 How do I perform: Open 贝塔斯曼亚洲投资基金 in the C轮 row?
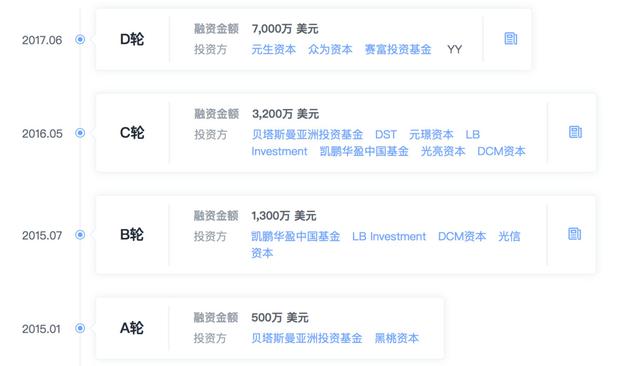tap(307, 135)
